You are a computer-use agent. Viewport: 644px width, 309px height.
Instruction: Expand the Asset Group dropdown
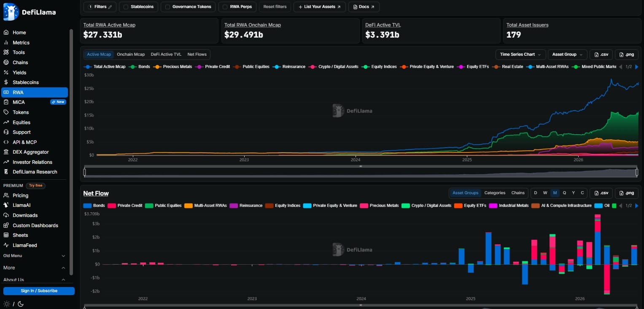(x=567, y=54)
